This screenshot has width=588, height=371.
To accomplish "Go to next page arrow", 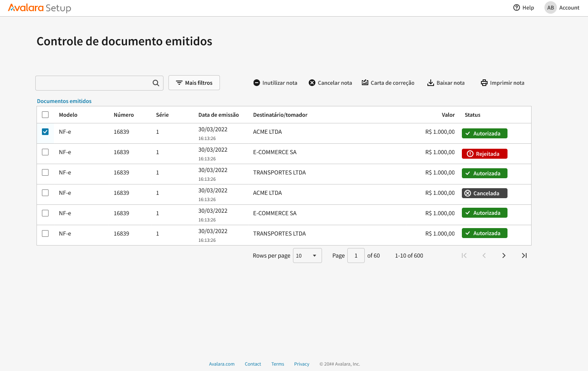I will coord(504,256).
